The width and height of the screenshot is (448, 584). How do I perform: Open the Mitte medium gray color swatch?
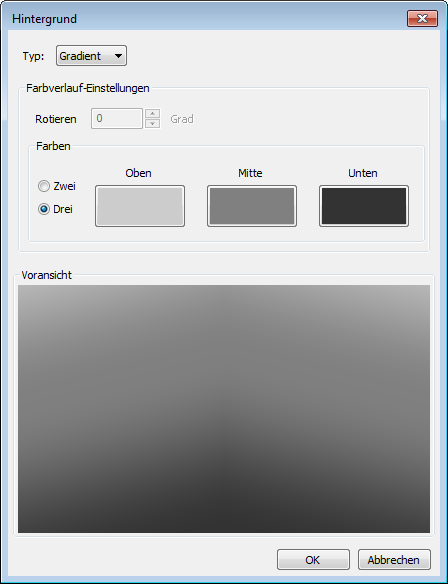(252, 206)
